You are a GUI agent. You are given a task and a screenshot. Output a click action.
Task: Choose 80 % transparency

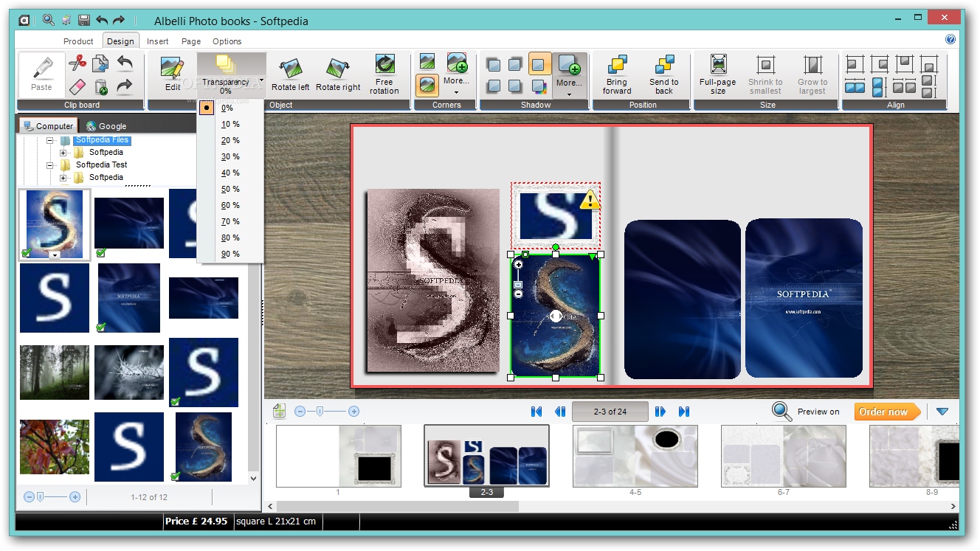(230, 238)
